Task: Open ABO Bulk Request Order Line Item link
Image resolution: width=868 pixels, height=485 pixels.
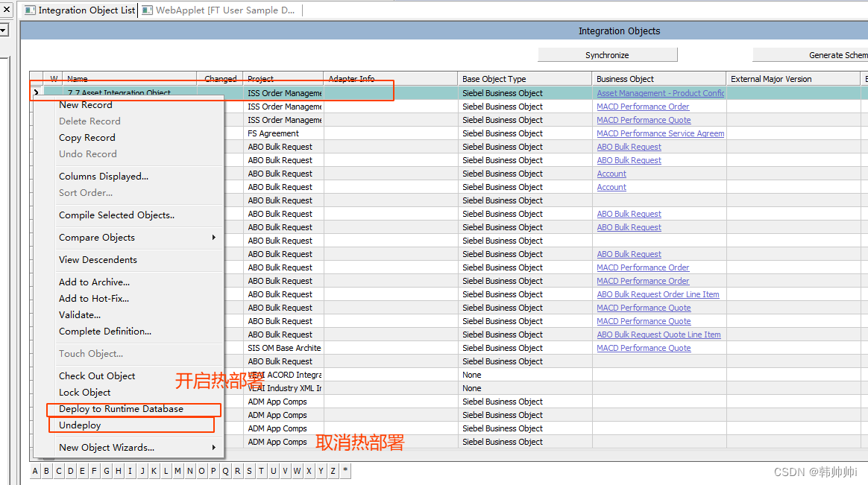Action: pyautogui.click(x=658, y=294)
